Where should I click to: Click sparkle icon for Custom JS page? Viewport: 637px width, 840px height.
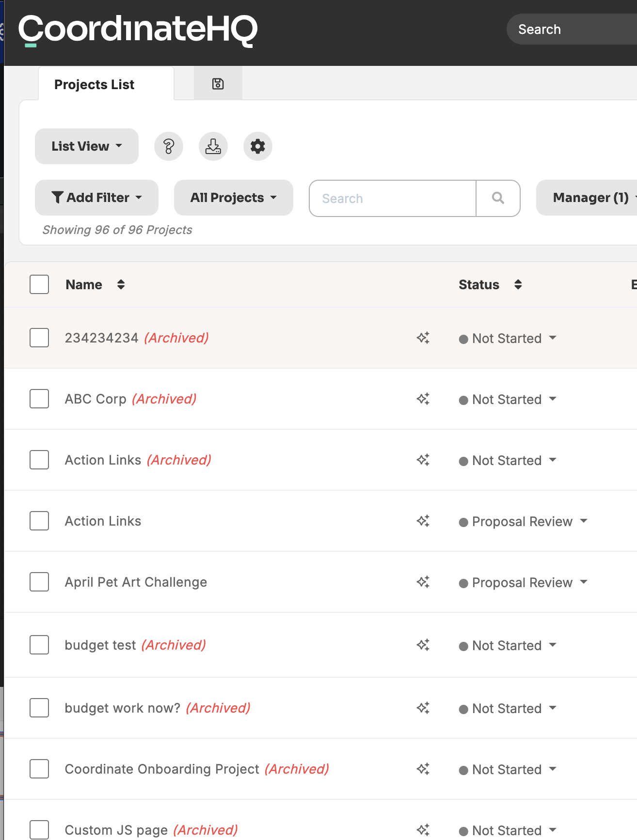423,830
